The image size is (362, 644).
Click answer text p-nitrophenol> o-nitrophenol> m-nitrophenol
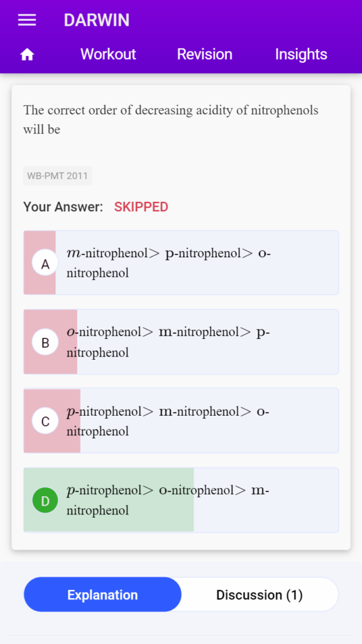pyautogui.click(x=168, y=500)
